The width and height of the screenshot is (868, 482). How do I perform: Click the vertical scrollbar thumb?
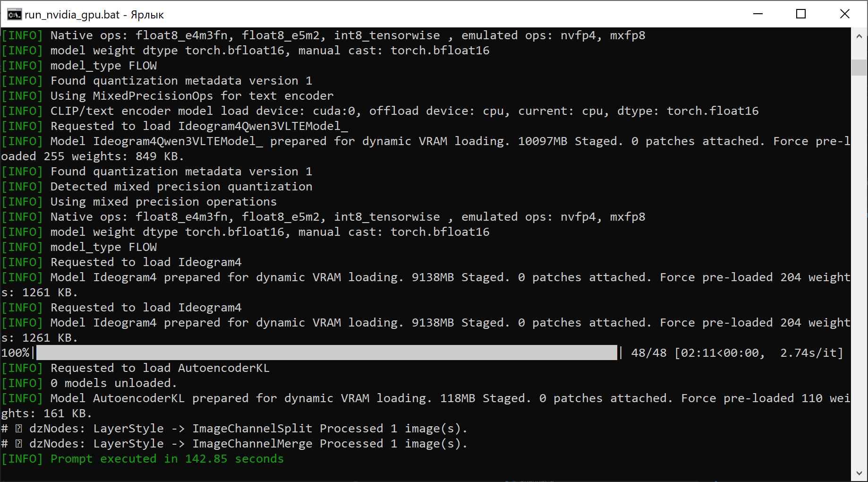pos(859,68)
